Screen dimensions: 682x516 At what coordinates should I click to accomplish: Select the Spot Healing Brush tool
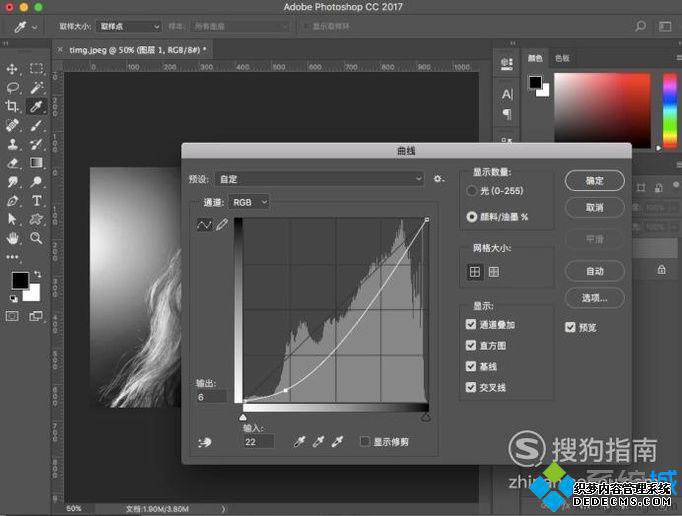tap(12, 125)
